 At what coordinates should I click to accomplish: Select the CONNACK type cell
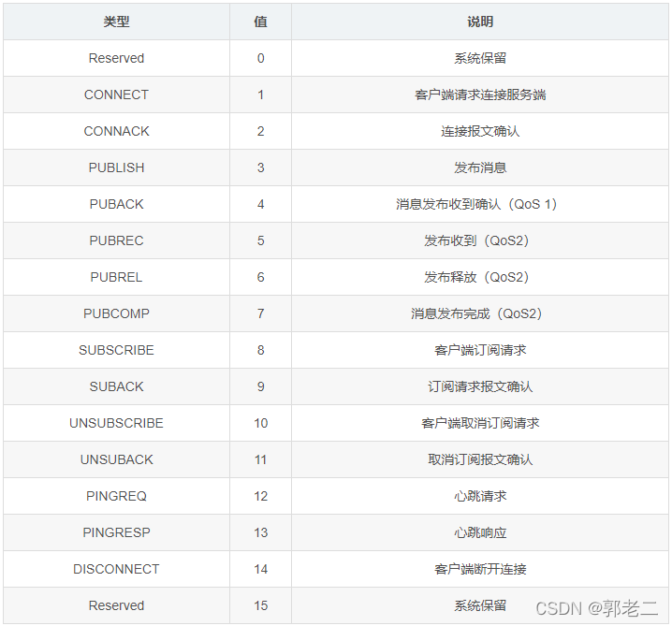[116, 131]
